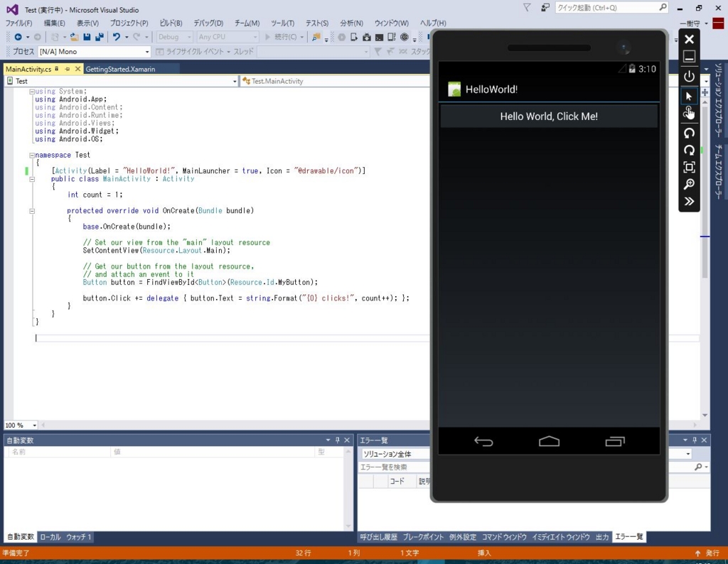Click the find in files icon
The width and height of the screenshot is (728, 564).
pyautogui.click(x=316, y=37)
